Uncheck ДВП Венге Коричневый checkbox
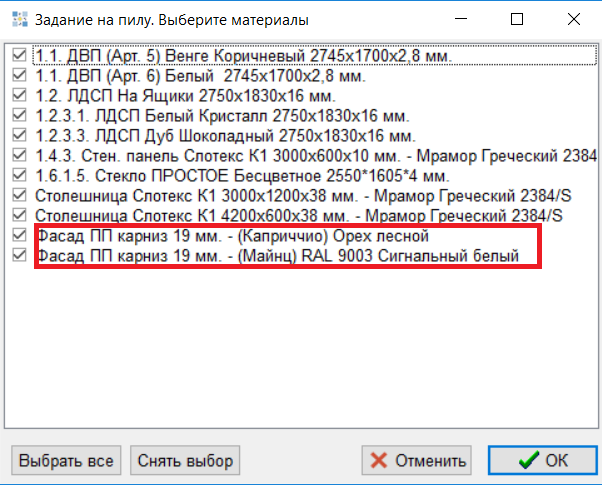Image resolution: width=602 pixels, height=489 pixels. click(x=19, y=56)
